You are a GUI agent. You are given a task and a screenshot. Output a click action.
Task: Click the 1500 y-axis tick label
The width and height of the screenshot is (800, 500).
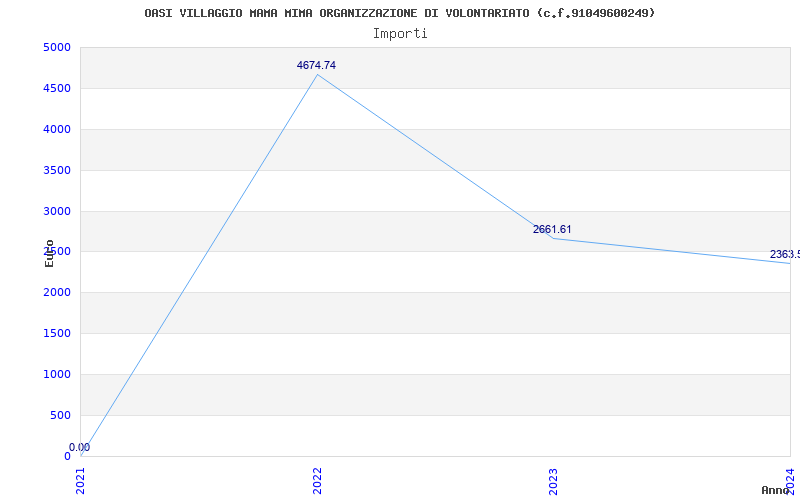click(x=57, y=333)
